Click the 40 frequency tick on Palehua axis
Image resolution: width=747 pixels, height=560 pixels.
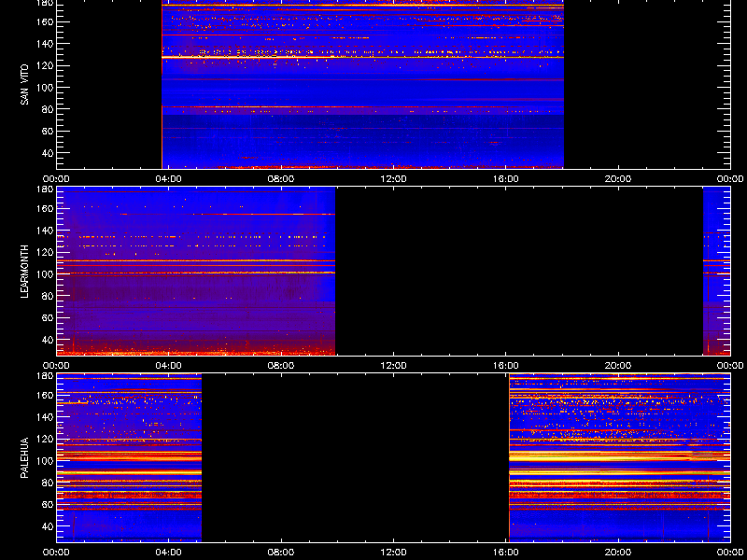[x=49, y=526]
